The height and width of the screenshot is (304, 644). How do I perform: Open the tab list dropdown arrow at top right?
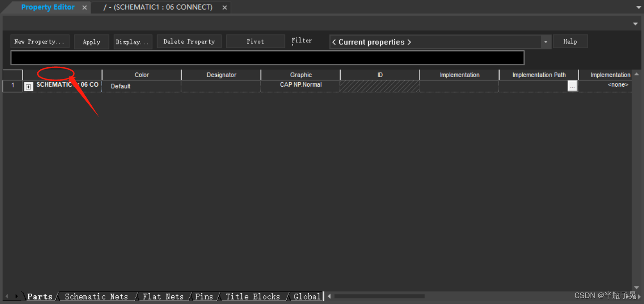[x=639, y=8]
